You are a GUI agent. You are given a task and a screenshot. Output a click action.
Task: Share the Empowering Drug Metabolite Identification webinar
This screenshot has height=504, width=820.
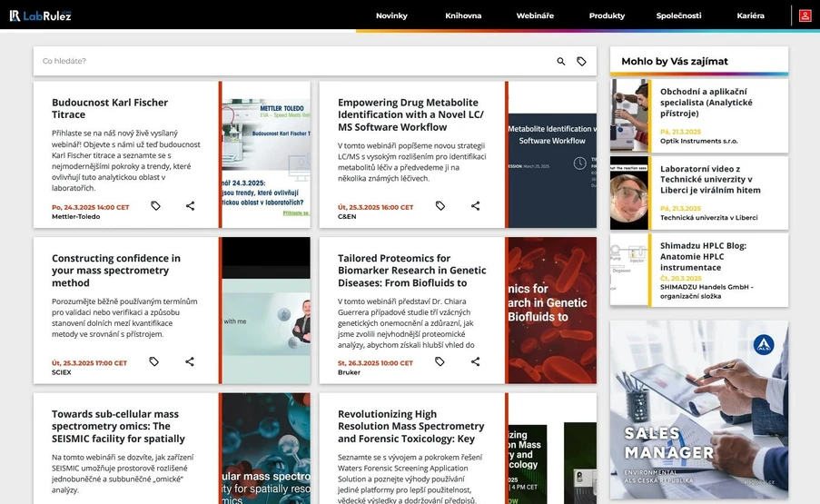tap(475, 206)
